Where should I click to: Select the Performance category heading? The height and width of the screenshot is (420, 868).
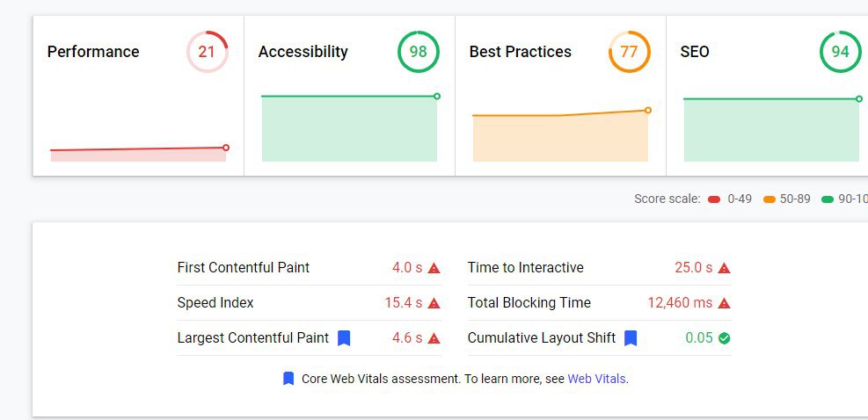93,52
